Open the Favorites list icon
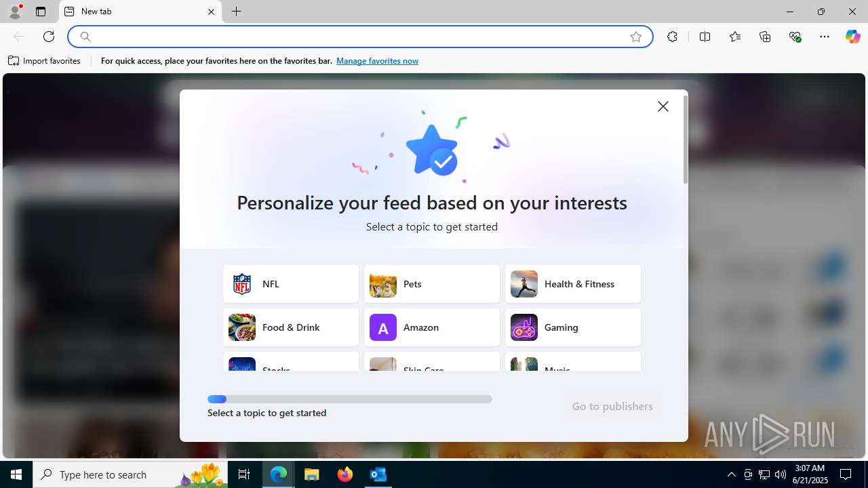Image resolution: width=868 pixels, height=488 pixels. coord(735,37)
